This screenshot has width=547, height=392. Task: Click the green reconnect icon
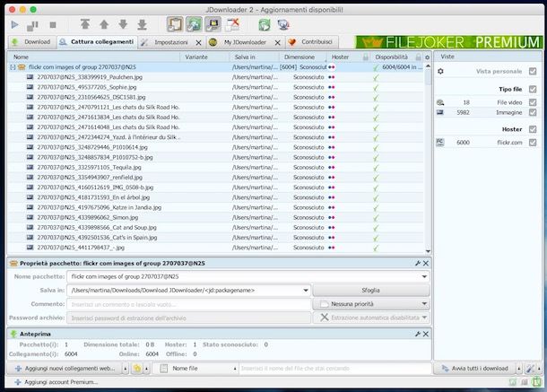[x=264, y=25]
